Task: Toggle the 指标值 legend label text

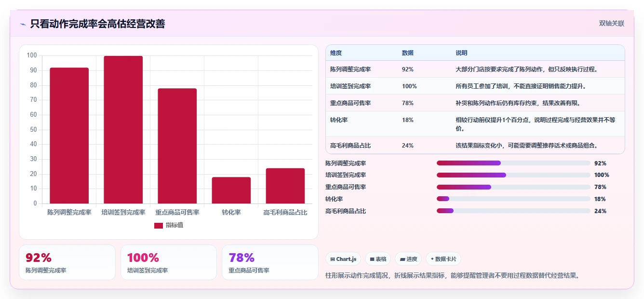Action: pos(174,225)
